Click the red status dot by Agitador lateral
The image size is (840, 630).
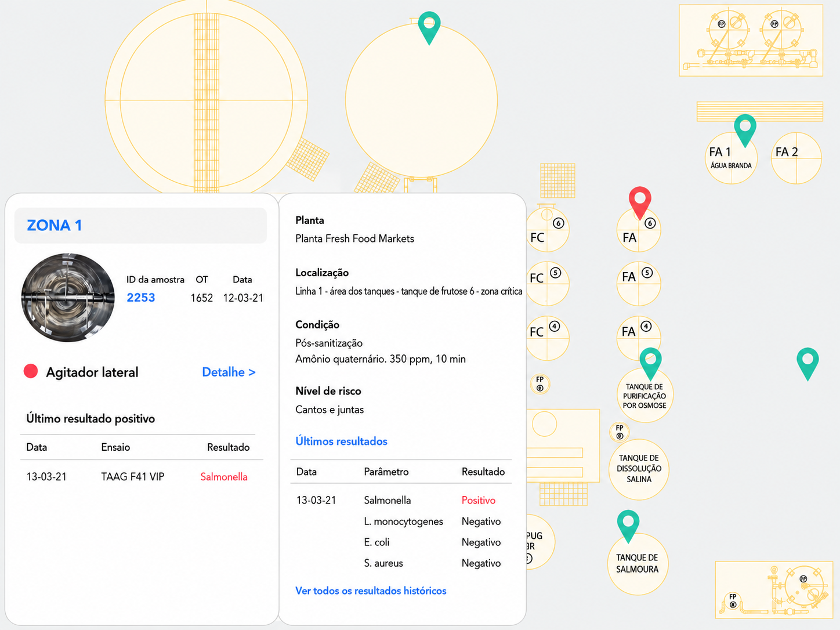point(31,371)
